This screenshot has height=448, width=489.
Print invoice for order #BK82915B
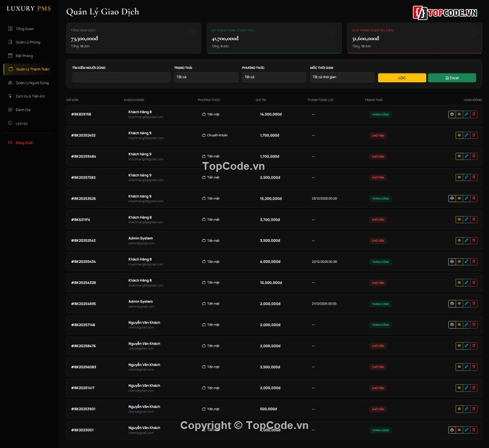coord(452,114)
